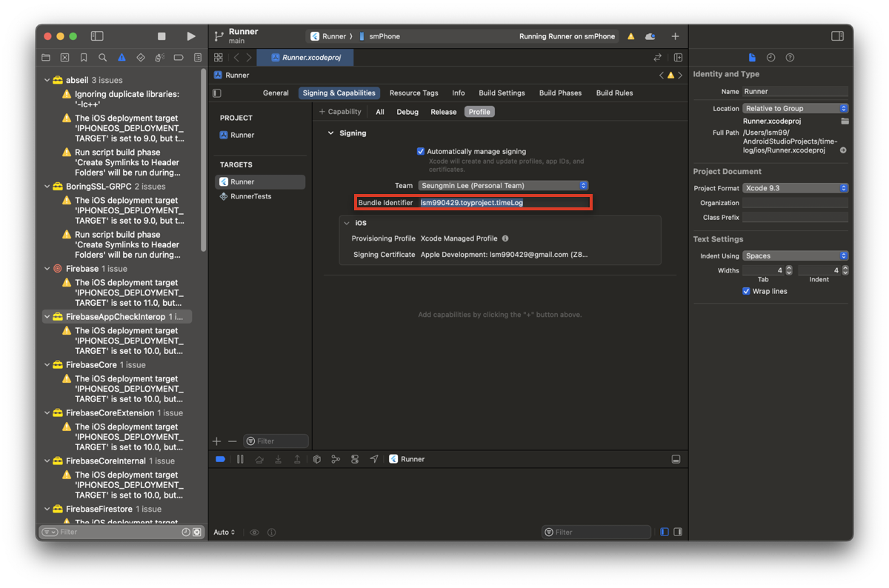Hide the targets list sidebar toggle

point(217,93)
